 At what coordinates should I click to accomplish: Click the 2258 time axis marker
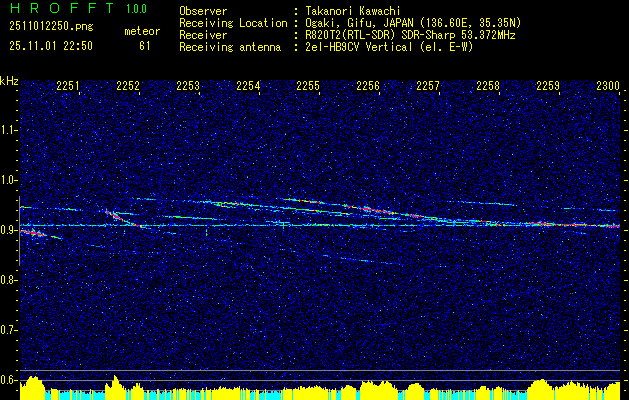488,85
